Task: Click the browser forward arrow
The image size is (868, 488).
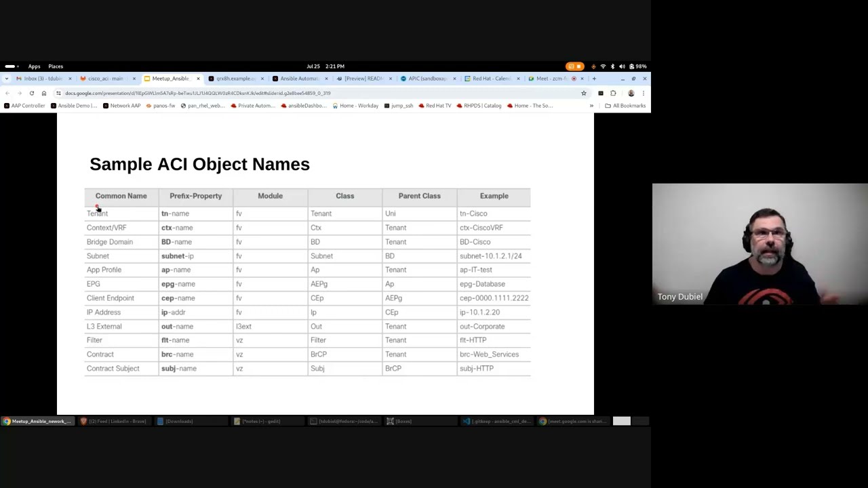Action: click(19, 93)
